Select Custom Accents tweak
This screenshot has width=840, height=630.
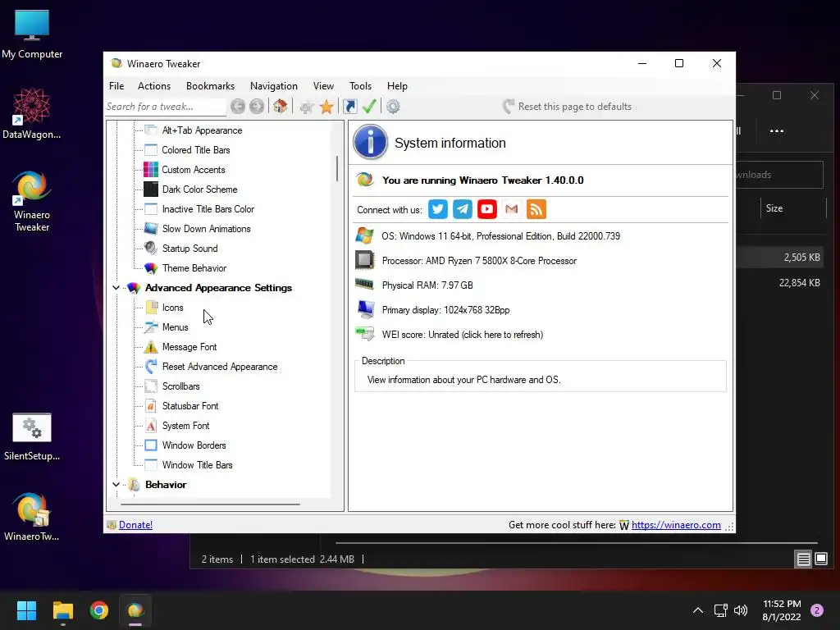point(194,170)
